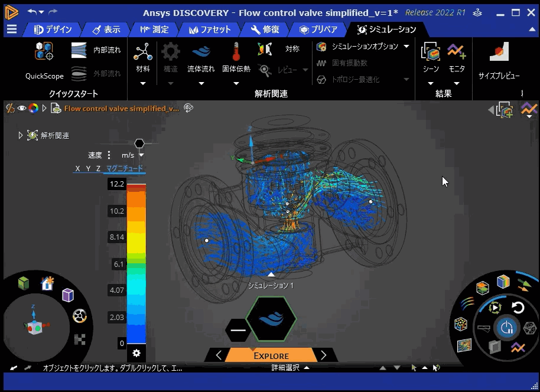Screen dimensions: 540x392
Task: Click the undo arrow in title bar
Action: (32, 12)
